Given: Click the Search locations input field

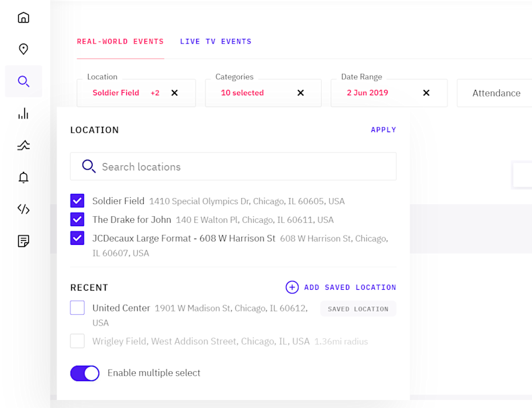Looking at the screenshot, I should tap(242, 166).
